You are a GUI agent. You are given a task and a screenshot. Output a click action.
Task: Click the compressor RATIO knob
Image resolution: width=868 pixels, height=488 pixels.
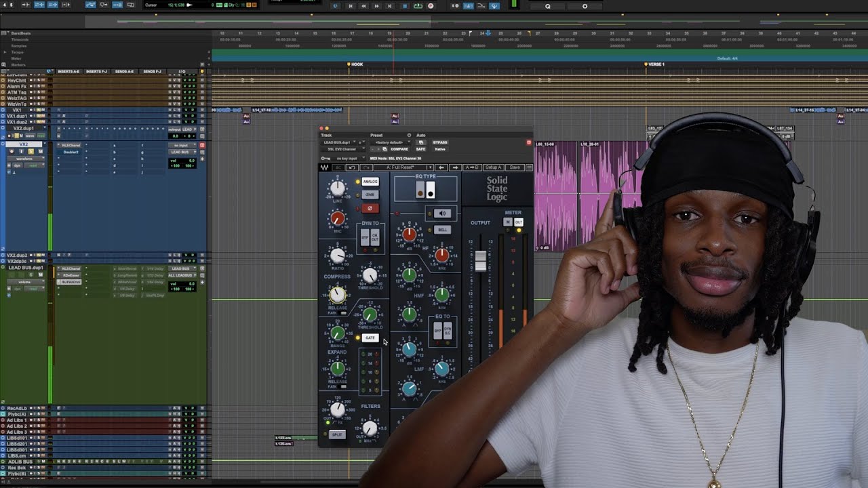338,256
